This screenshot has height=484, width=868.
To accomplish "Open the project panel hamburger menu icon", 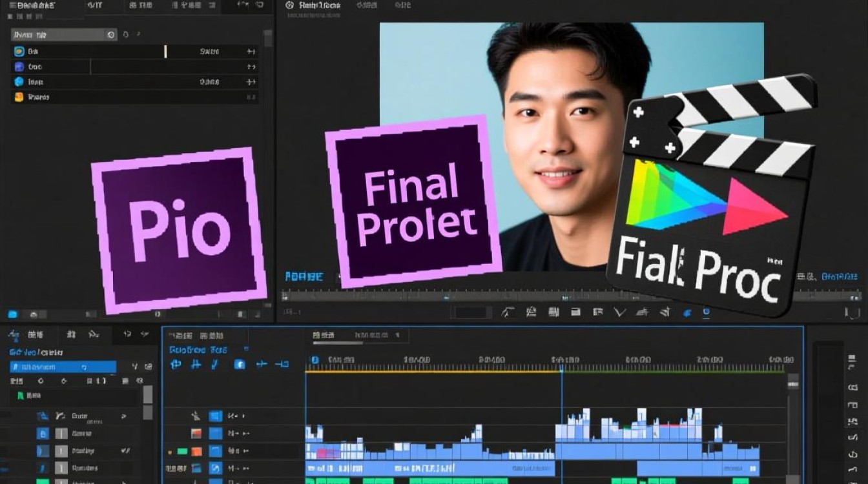I will pyautogui.click(x=14, y=5).
